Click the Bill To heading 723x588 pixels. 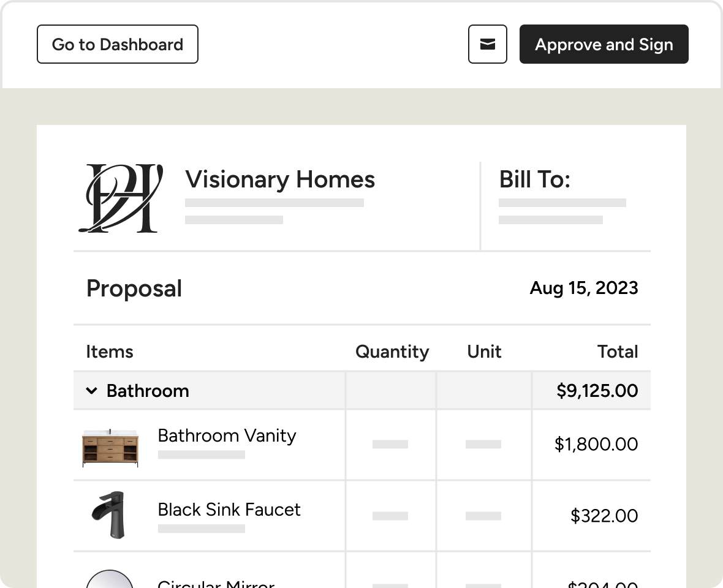[x=534, y=179]
